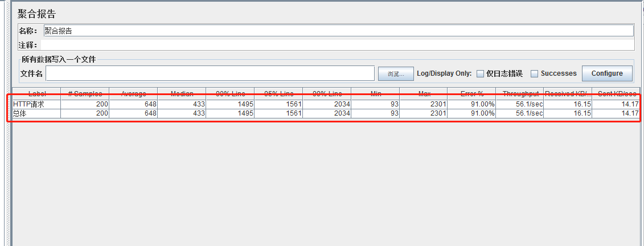644x246 pixels.
Task: Click the 注释 comment field
Action: [338, 45]
